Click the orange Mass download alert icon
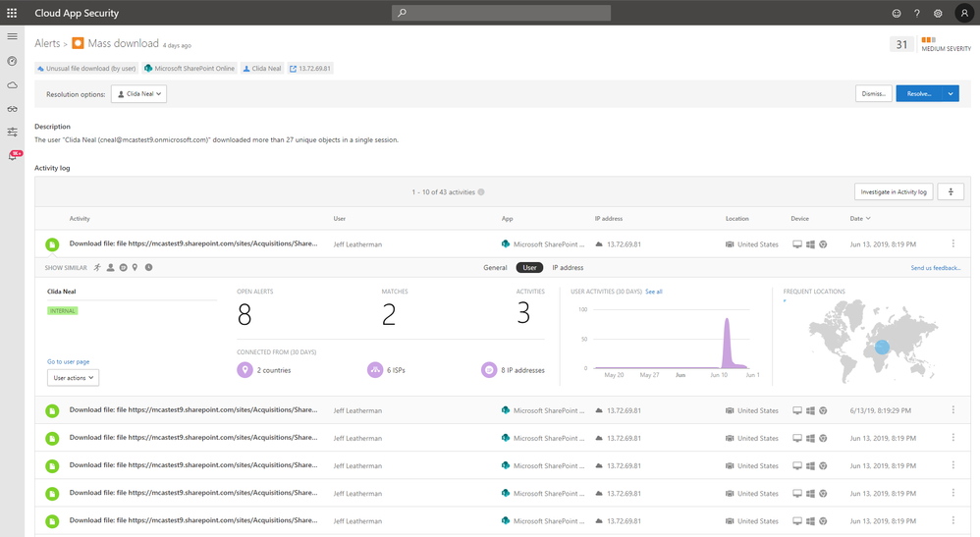 pyautogui.click(x=78, y=43)
